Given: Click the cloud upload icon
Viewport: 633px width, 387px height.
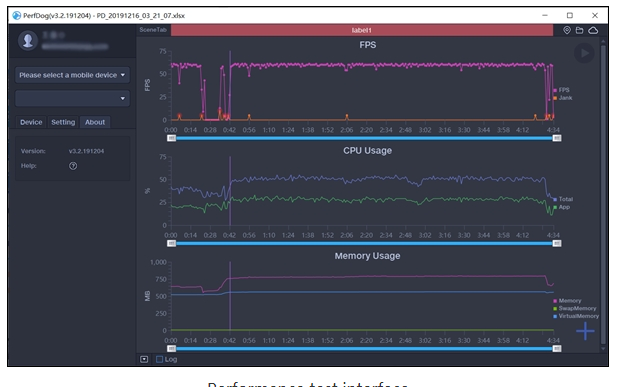Looking at the screenshot, I should (593, 30).
